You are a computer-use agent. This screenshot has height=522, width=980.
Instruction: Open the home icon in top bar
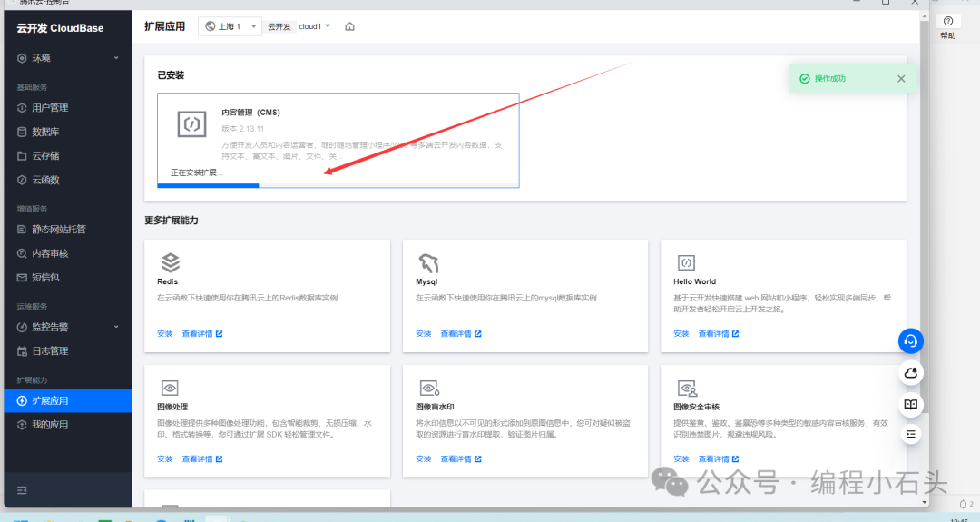pyautogui.click(x=350, y=26)
